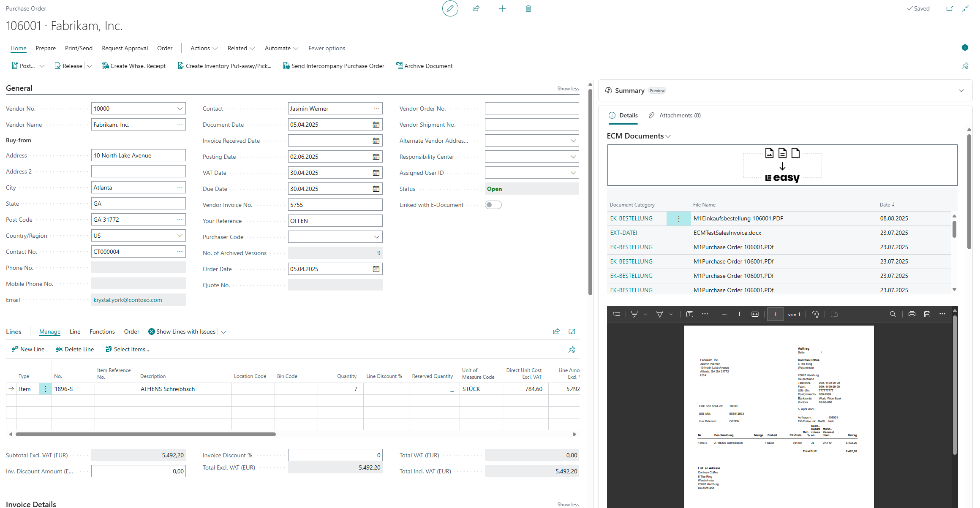The image size is (980, 508).
Task: Click the share icon in page header
Action: (476, 8)
